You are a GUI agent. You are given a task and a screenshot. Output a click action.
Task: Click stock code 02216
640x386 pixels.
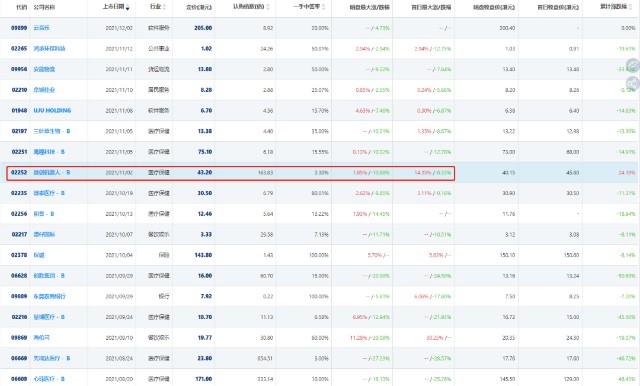coord(19,317)
